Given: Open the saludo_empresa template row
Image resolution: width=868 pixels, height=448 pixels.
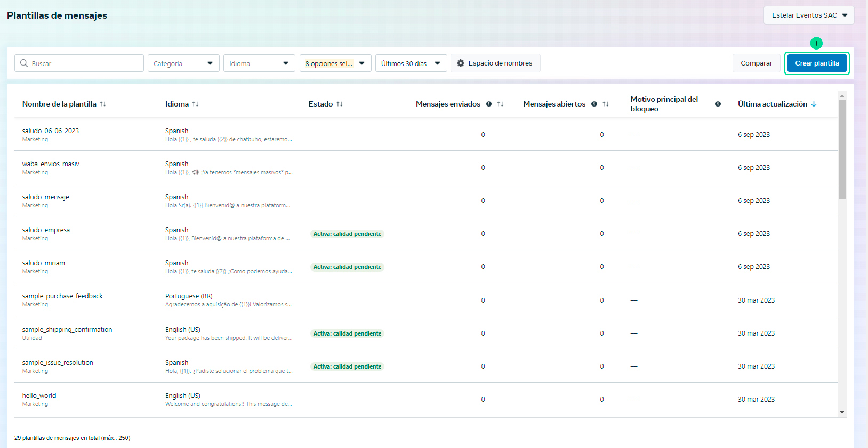Looking at the screenshot, I should pyautogui.click(x=46, y=230).
